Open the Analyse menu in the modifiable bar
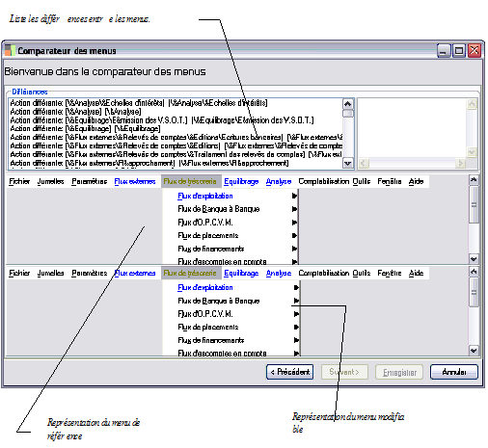 point(279,273)
